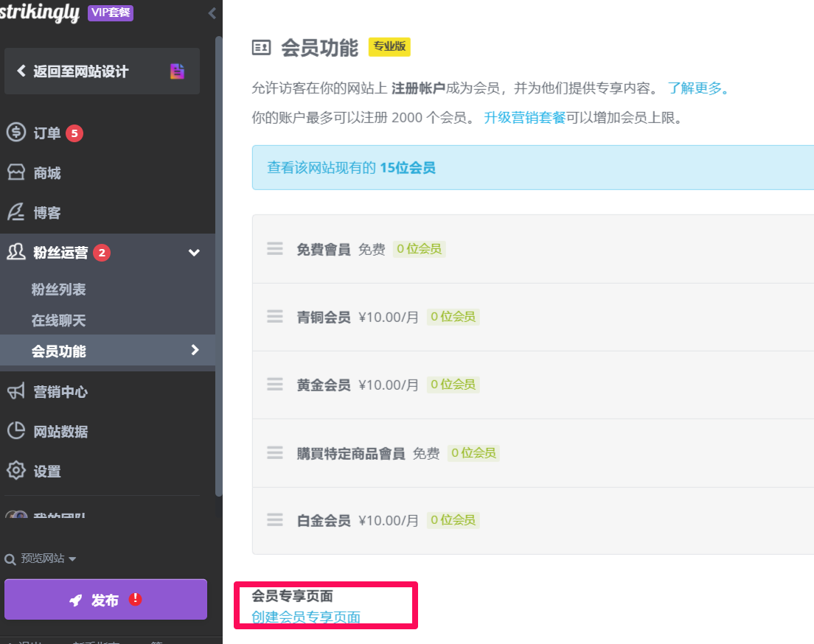Click the sidebar vertical scrollbar

point(218,266)
